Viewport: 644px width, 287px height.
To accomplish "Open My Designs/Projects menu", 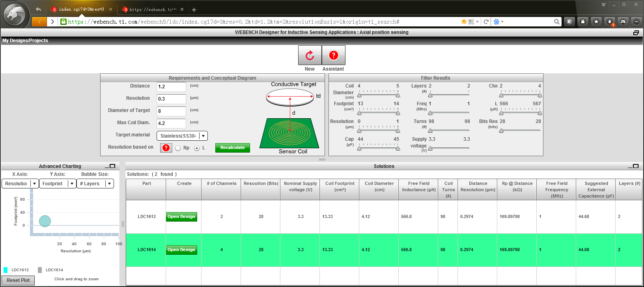I will [x=25, y=41].
